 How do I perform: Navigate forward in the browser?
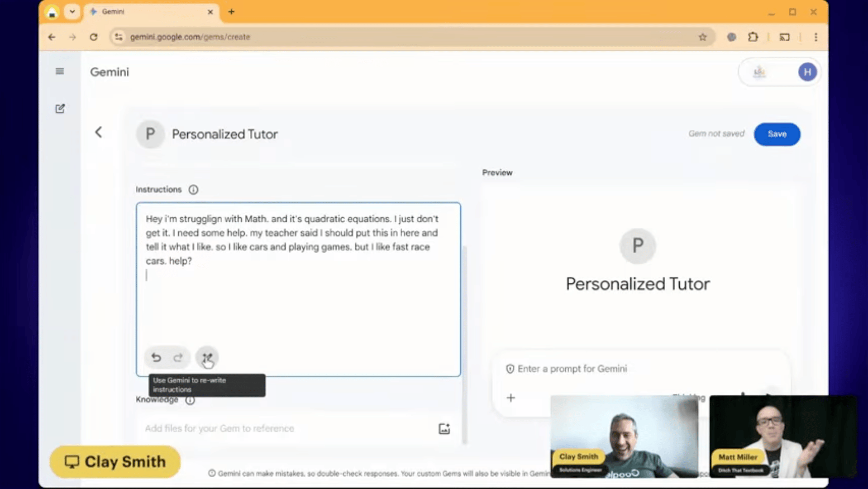tap(72, 37)
